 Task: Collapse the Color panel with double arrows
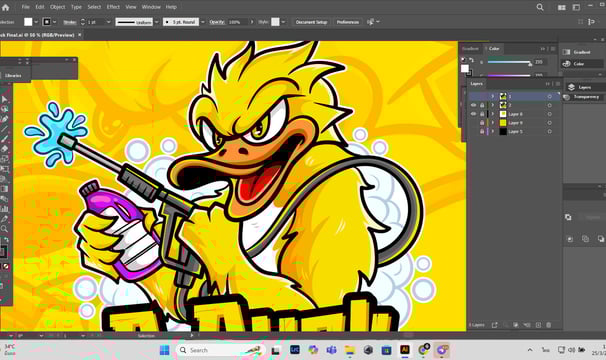coord(543,49)
